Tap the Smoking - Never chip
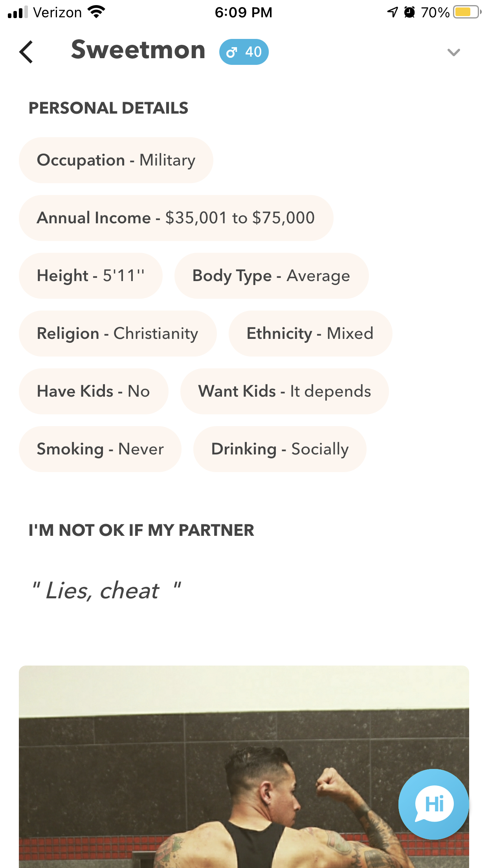The width and height of the screenshot is (488, 868). tap(100, 449)
